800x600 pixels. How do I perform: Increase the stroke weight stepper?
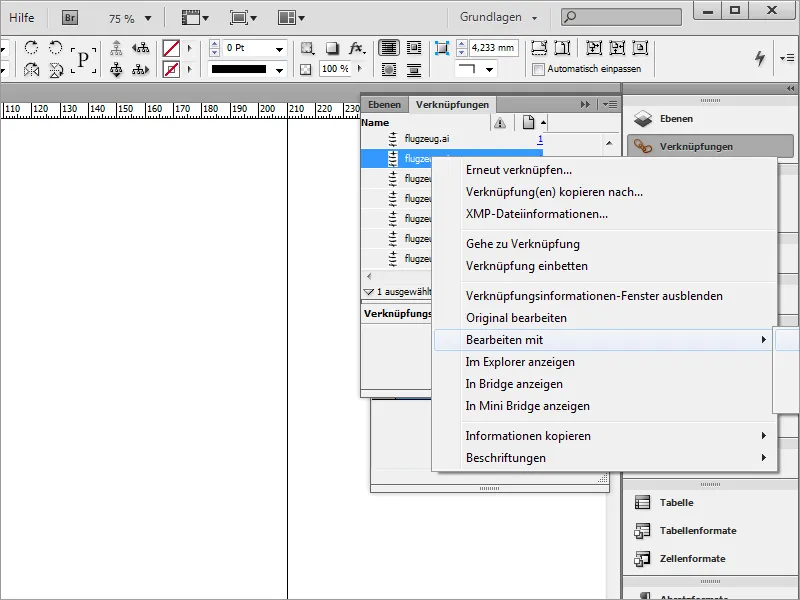click(x=214, y=44)
